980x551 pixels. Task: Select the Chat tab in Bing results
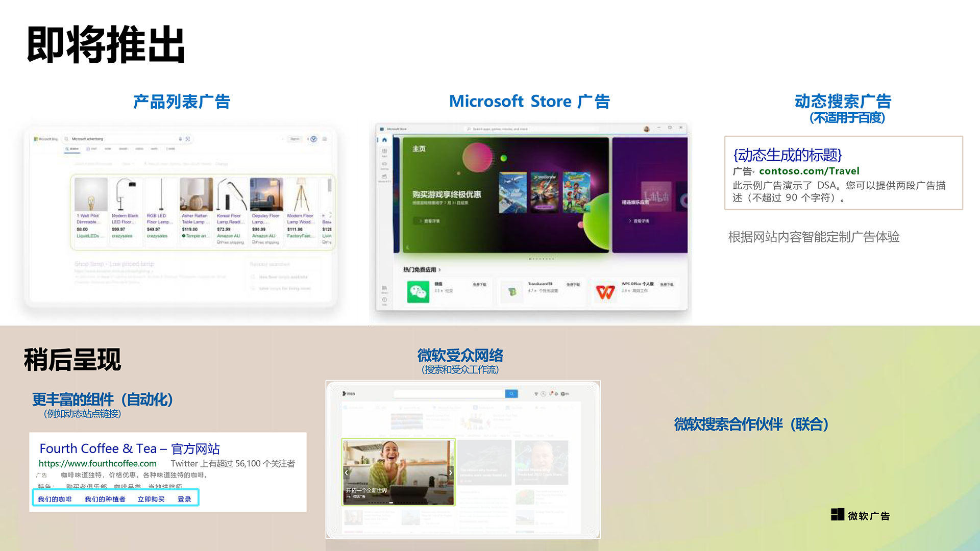[91, 149]
